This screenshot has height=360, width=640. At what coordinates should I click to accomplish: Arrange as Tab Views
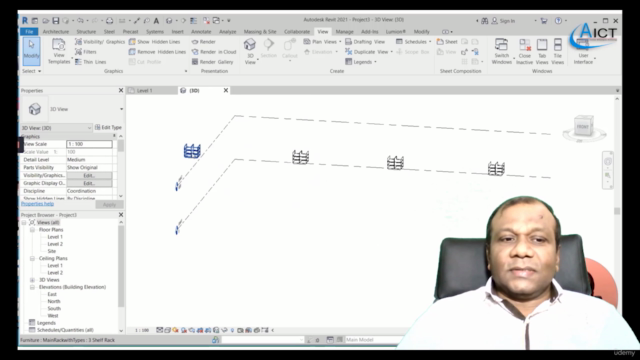[x=542, y=51]
